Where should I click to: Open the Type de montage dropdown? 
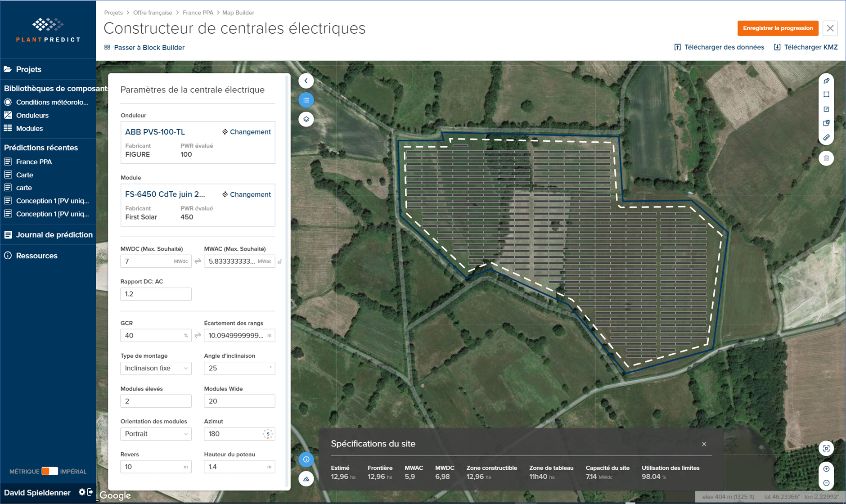pyautogui.click(x=156, y=368)
